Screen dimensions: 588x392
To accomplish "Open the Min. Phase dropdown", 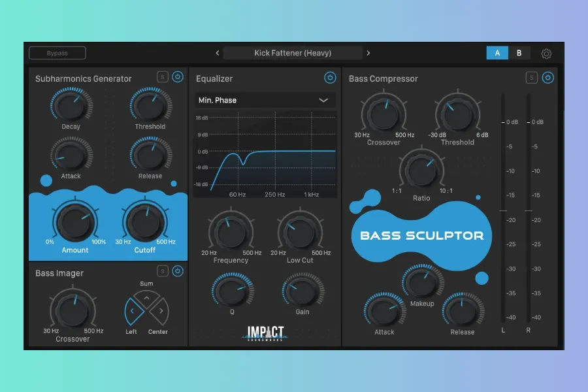I will pyautogui.click(x=265, y=100).
